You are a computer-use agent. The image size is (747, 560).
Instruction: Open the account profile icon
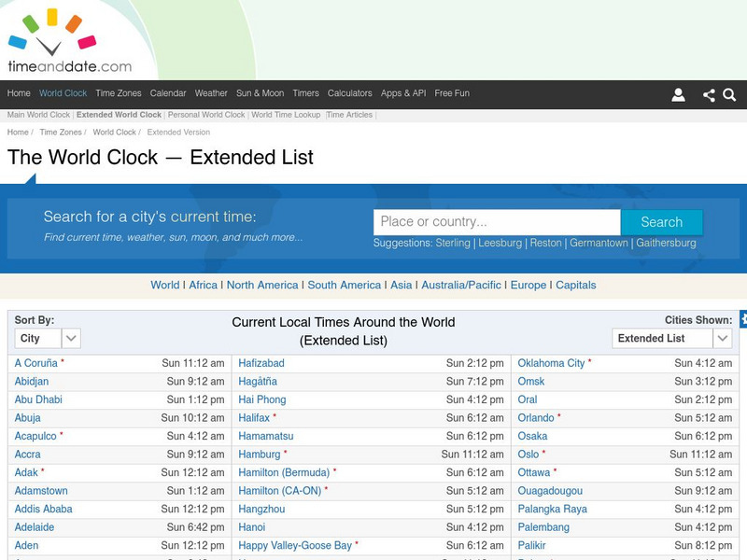678,95
